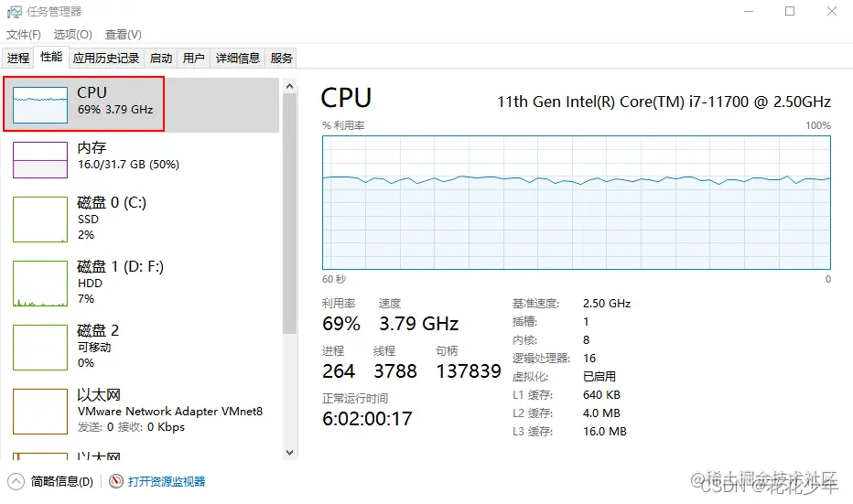Switch to the 进程 tab
Image resolution: width=853 pixels, height=504 pixels.
click(x=18, y=59)
